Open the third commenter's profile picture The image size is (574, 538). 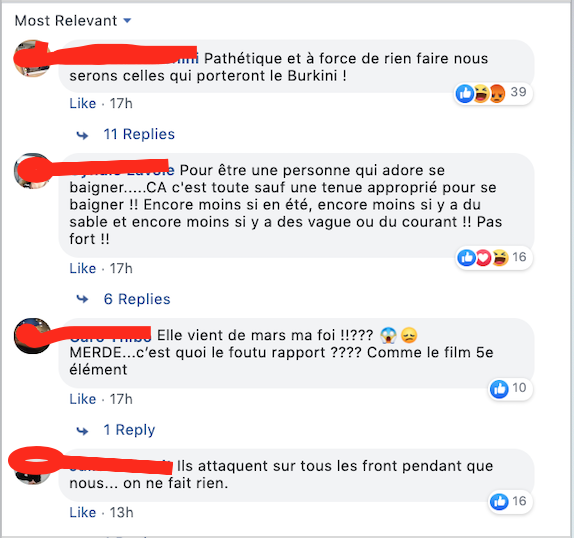33,336
